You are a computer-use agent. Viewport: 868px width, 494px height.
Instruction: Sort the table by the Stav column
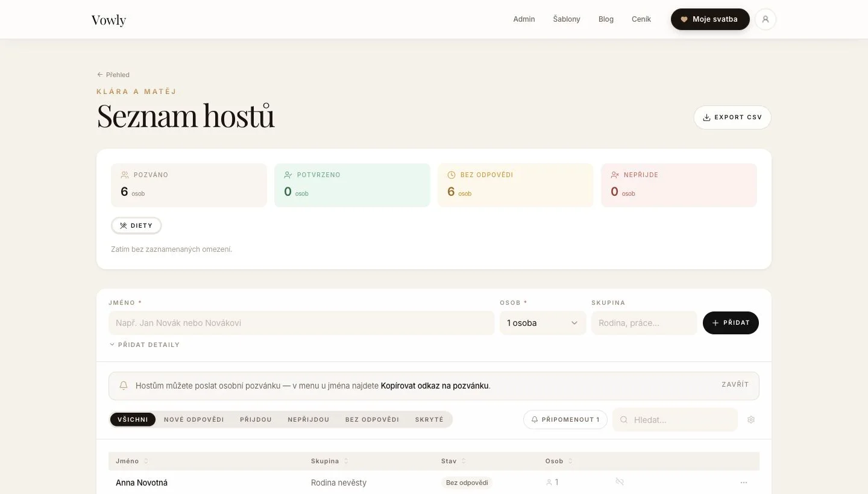(x=454, y=461)
